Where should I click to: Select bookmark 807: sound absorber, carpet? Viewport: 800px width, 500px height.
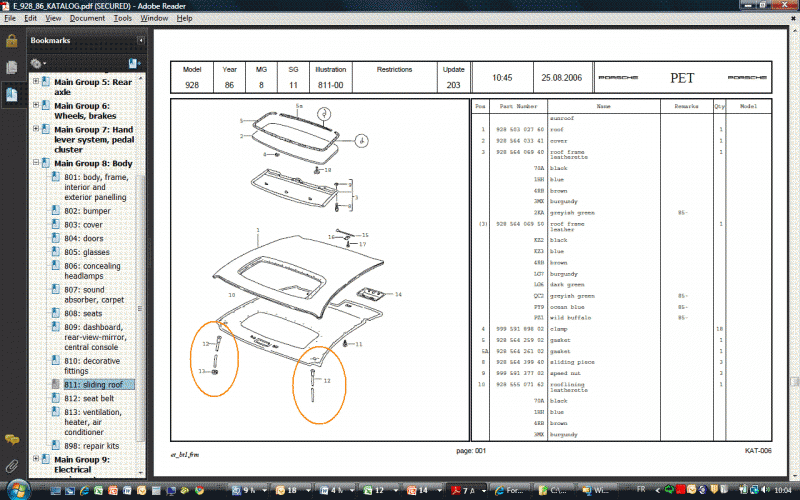94,295
